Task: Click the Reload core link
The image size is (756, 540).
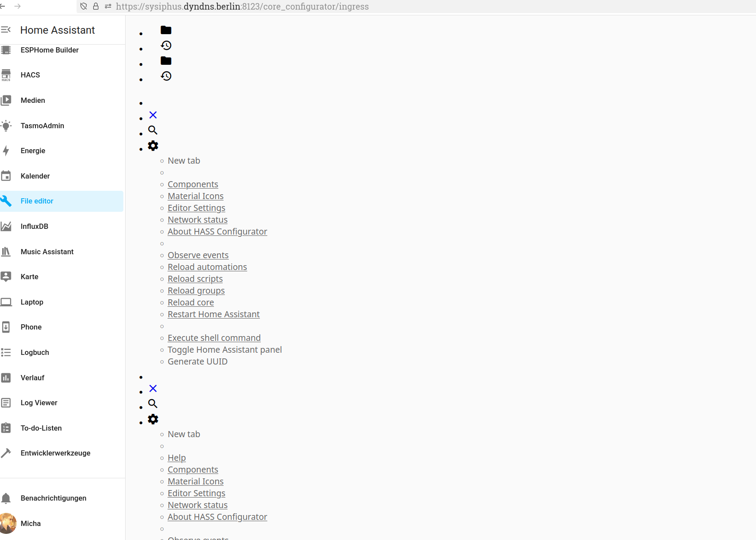Action: click(191, 302)
